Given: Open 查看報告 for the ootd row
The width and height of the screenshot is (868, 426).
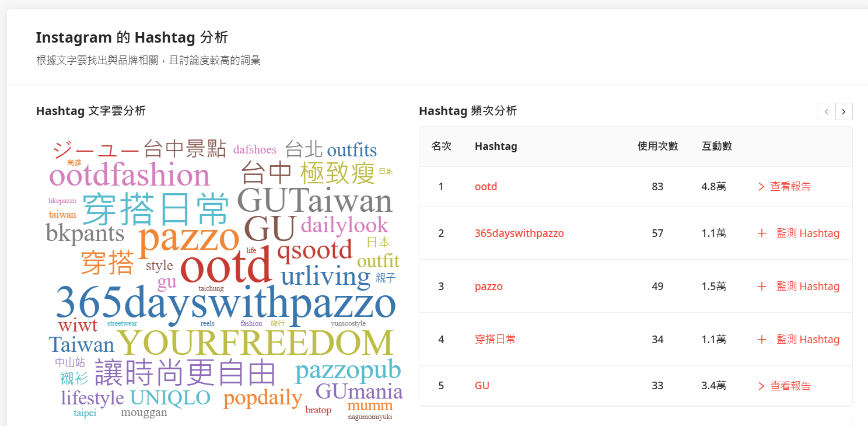Looking at the screenshot, I should 790,187.
